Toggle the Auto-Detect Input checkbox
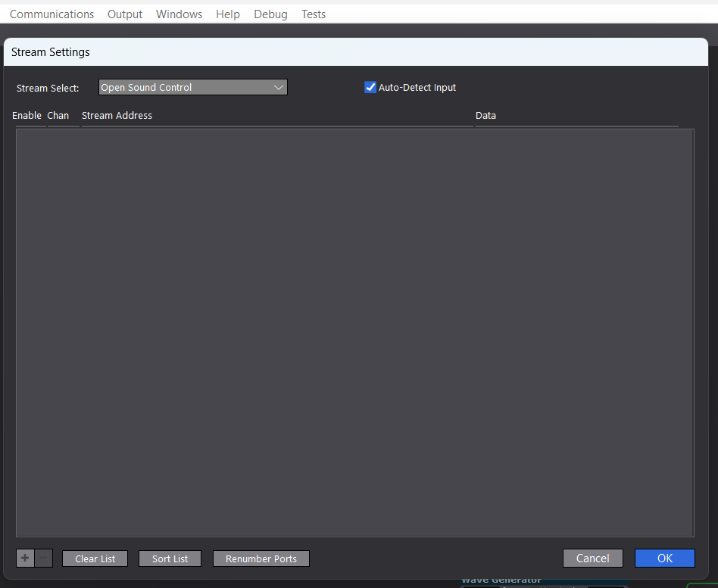Viewport: 718px width, 588px height. click(370, 88)
